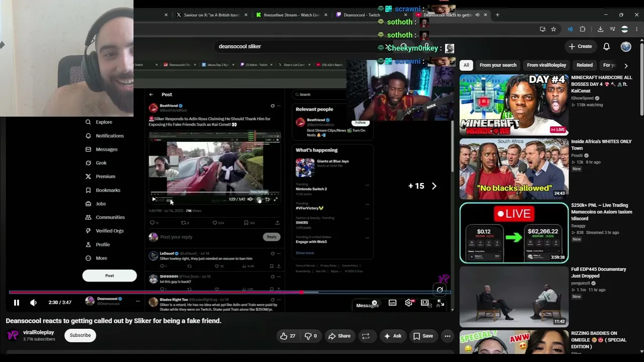Open Chrome three-dot menu
The width and height of the screenshot is (644, 362).
coord(636,29)
